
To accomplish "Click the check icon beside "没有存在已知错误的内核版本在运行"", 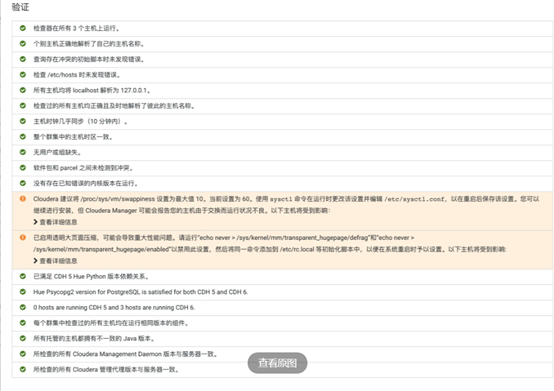I will 23,183.
